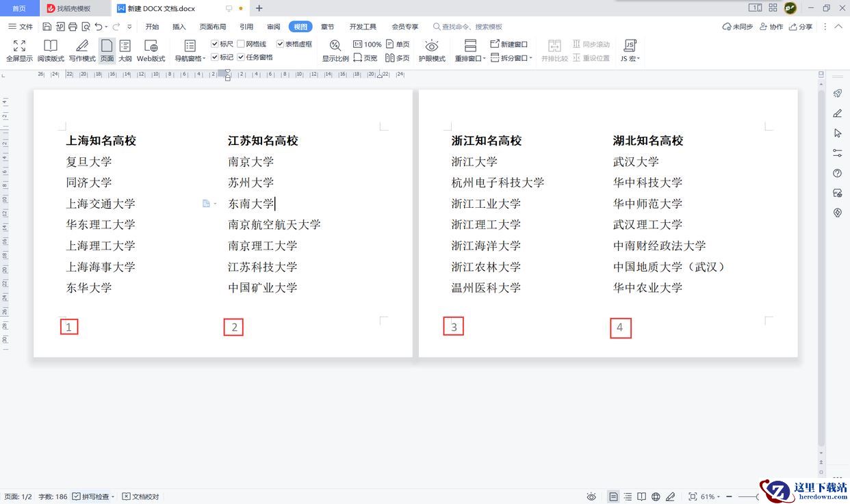Viewport: 850px width, 504px height.
Task: Switch to Web layout (Web版式)
Action: pos(151,51)
